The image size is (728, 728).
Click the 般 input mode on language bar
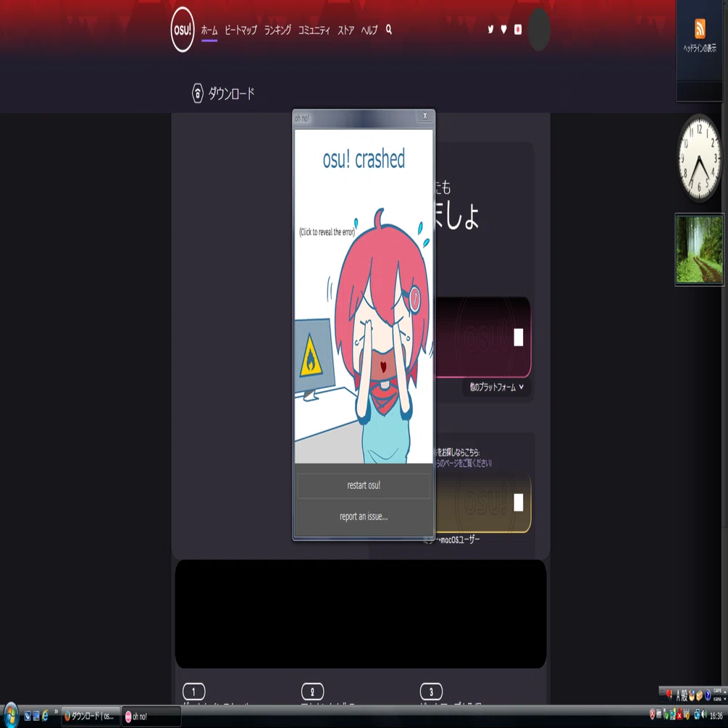pos(685,695)
